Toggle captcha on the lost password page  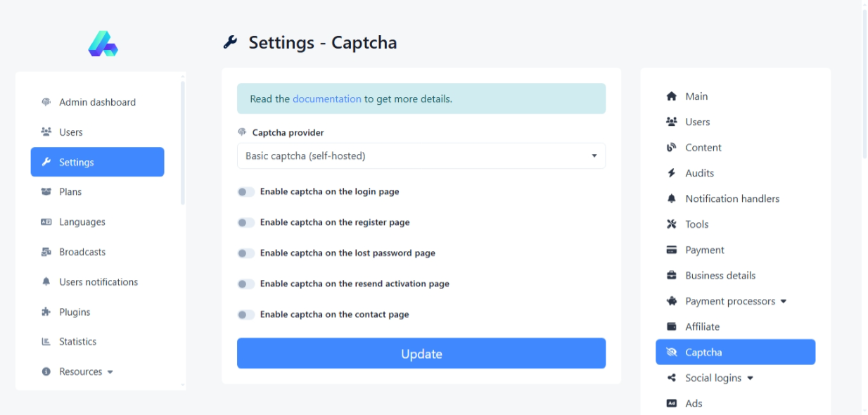point(245,253)
